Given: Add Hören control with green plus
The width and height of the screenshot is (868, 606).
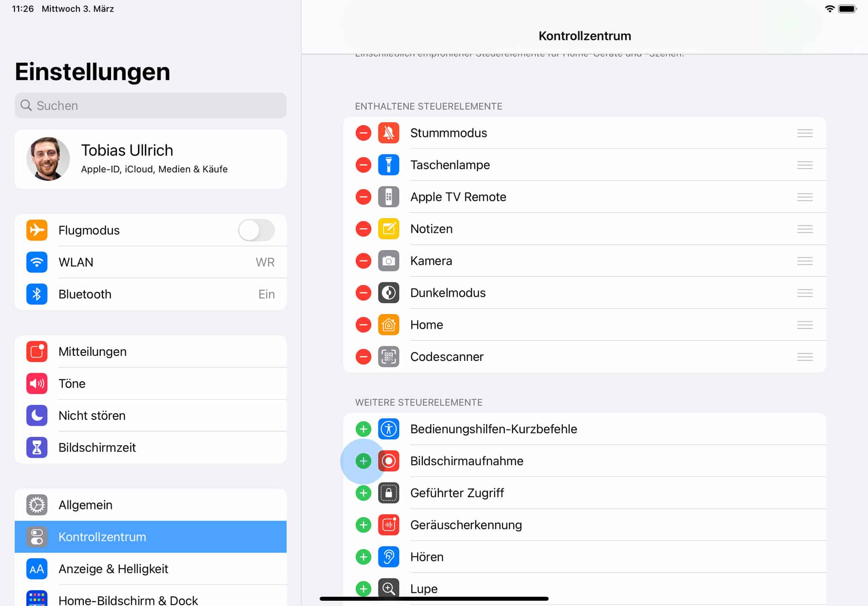Looking at the screenshot, I should 363,557.
